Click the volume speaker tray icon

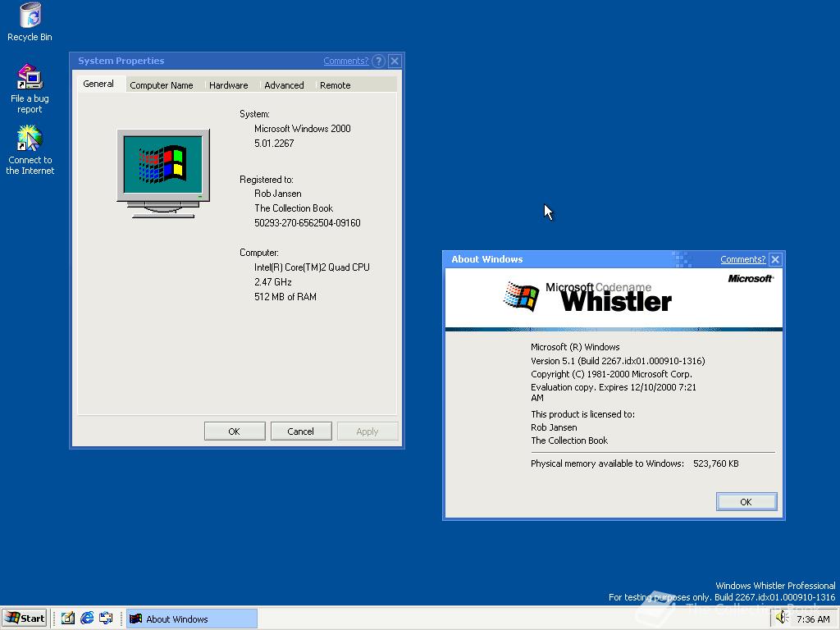point(782,619)
